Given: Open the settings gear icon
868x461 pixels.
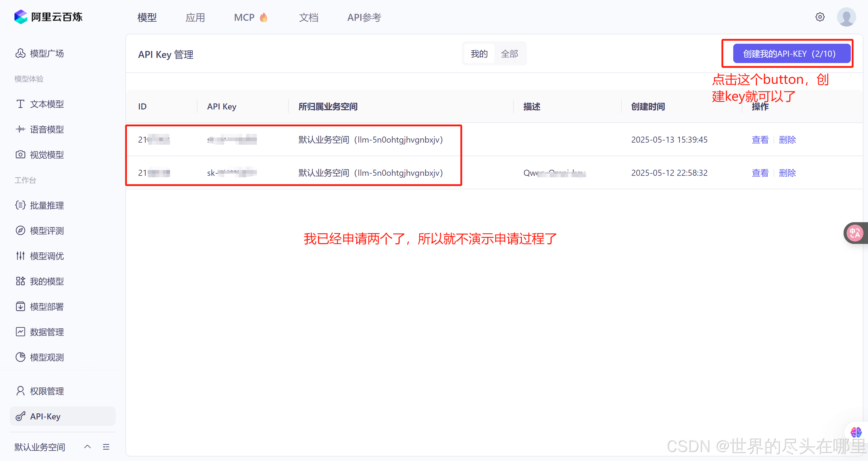Looking at the screenshot, I should [819, 17].
